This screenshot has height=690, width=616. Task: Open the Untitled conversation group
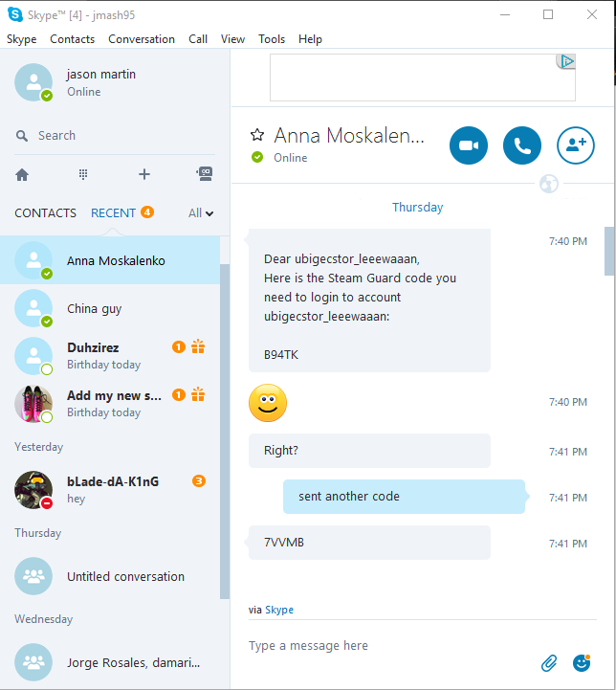pos(110,576)
